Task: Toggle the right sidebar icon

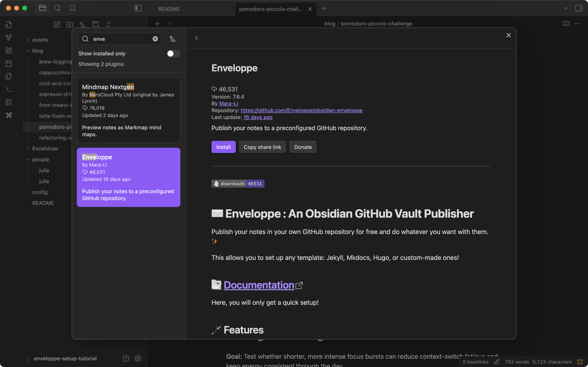Action: click(578, 8)
